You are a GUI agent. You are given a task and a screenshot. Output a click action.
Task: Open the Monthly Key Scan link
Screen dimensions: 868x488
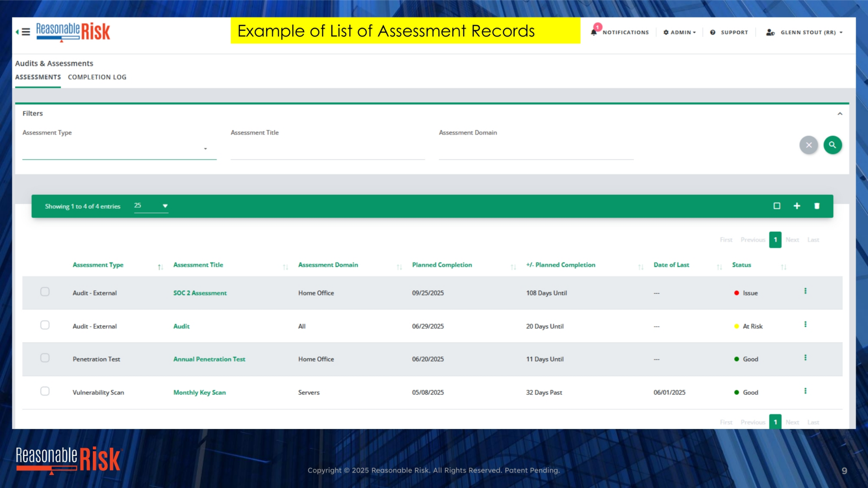pos(199,392)
